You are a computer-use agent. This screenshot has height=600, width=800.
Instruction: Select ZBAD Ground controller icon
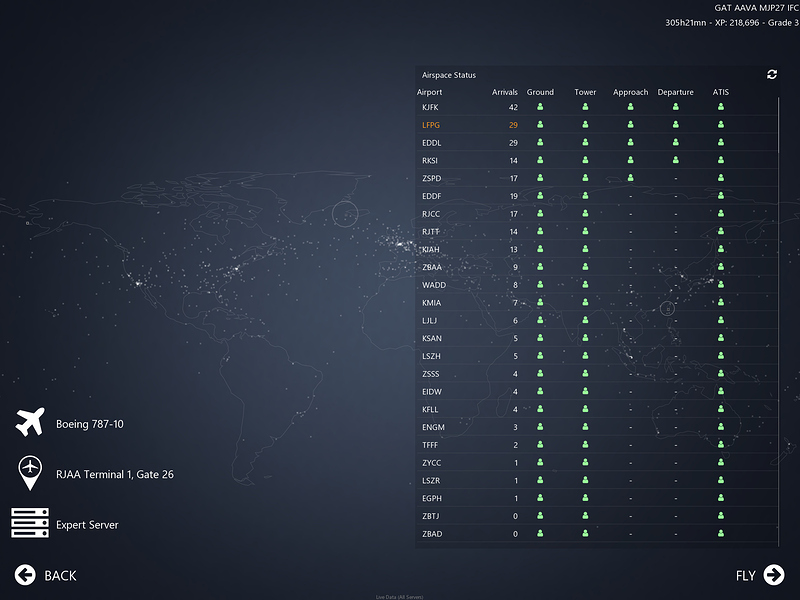tap(540, 533)
